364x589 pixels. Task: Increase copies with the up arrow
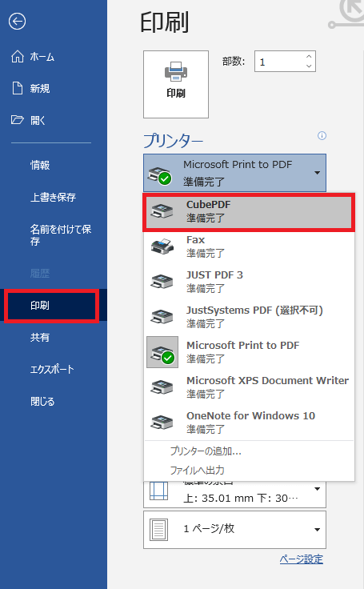click(x=309, y=56)
